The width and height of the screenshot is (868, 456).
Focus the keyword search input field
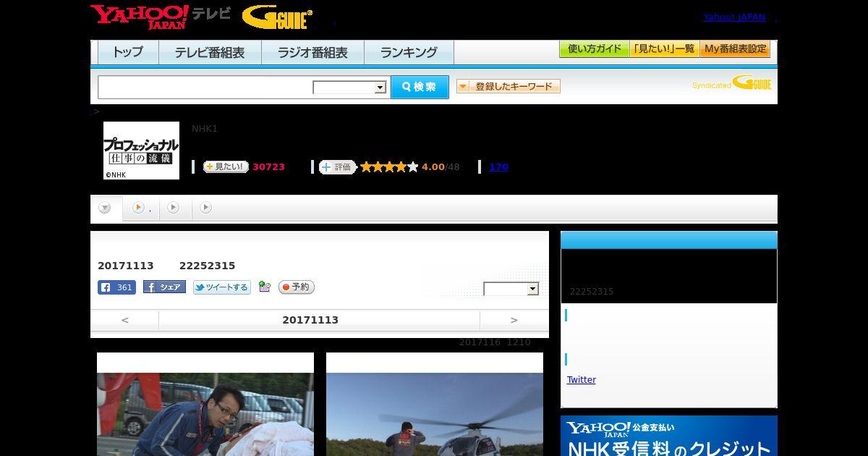(205, 87)
